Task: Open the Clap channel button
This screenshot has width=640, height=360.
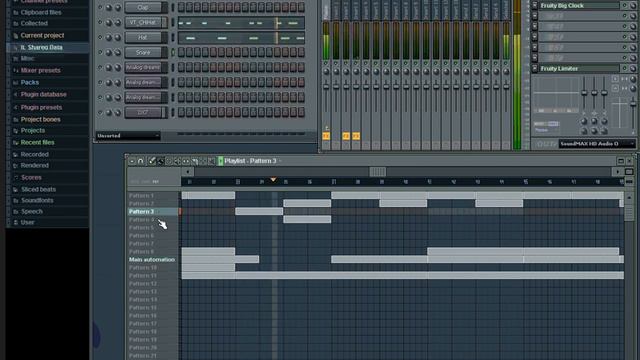Action: point(143,7)
